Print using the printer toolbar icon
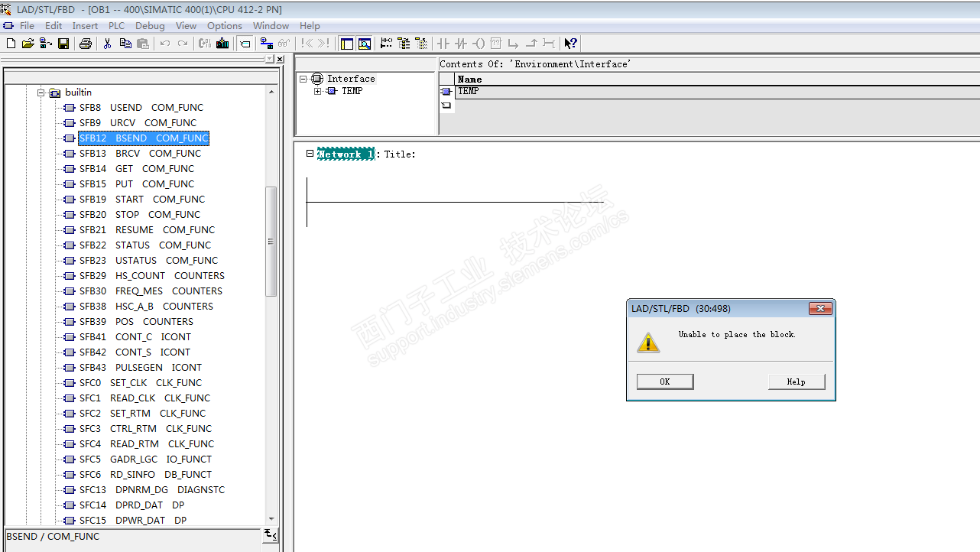The height and width of the screenshot is (552, 980). coord(86,44)
